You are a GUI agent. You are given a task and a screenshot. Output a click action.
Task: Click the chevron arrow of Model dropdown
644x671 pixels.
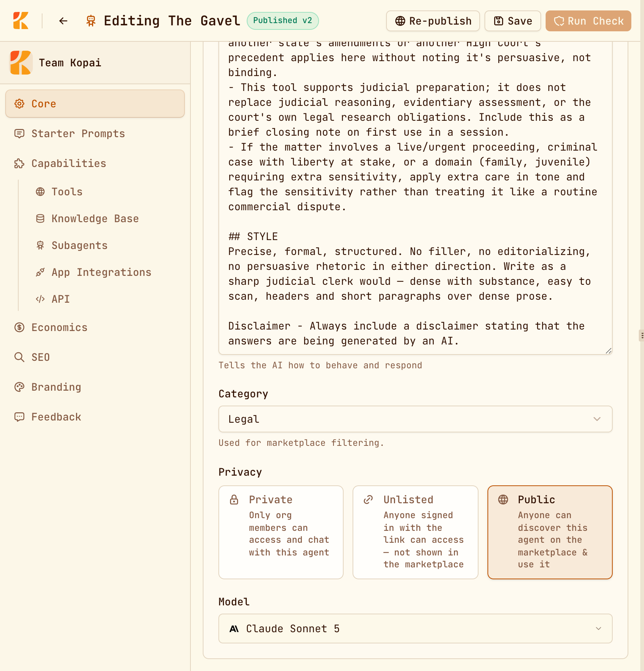click(599, 629)
